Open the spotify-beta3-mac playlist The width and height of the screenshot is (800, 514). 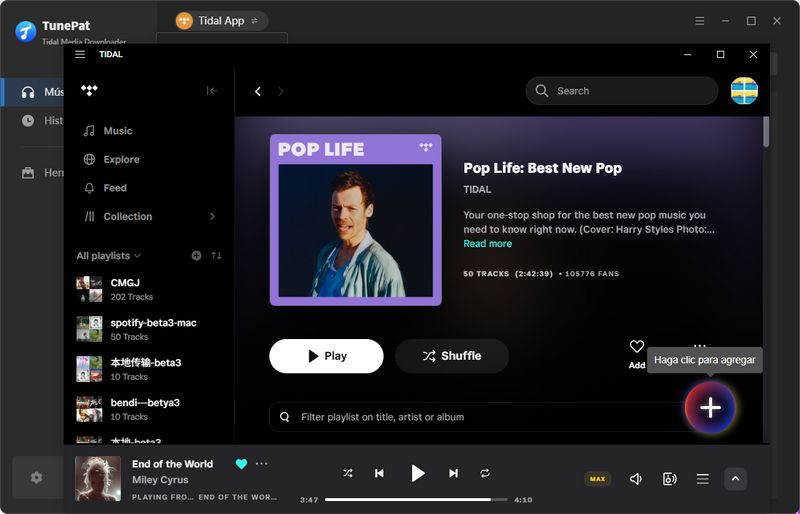(149, 329)
